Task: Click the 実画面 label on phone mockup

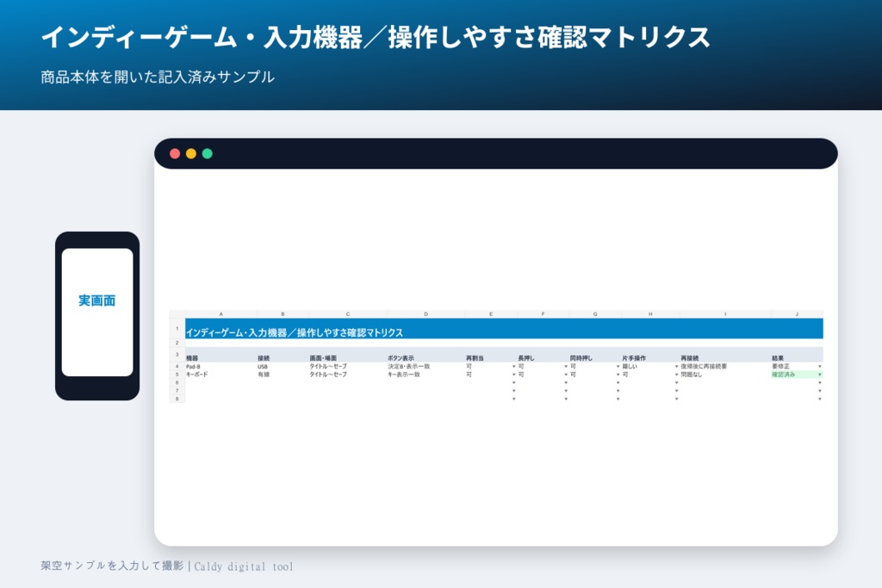Action: 96,300
